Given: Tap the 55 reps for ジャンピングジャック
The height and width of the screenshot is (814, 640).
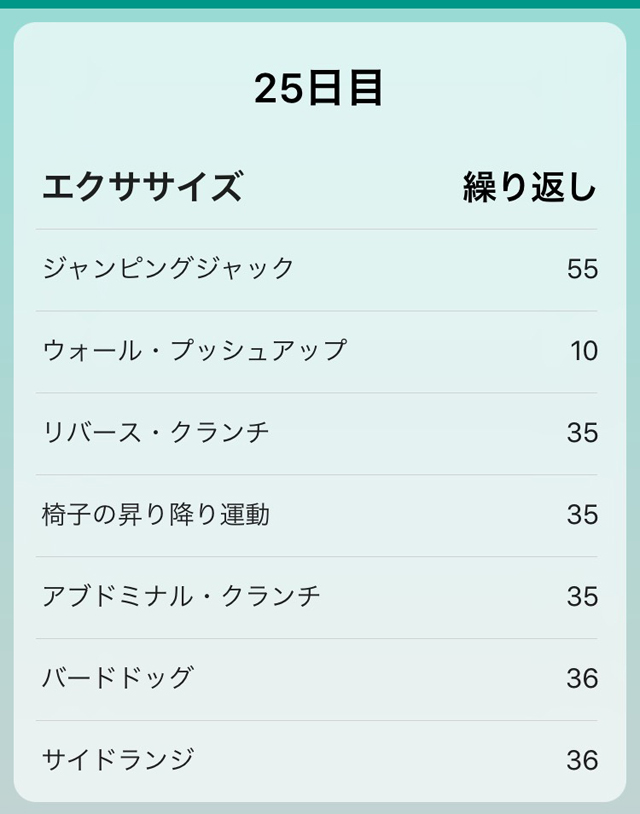Looking at the screenshot, I should [581, 269].
